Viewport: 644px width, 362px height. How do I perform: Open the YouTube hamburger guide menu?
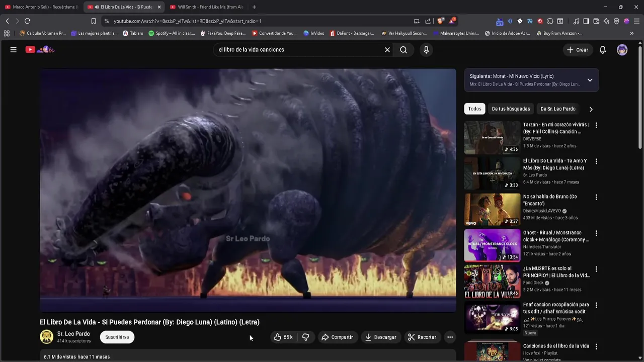tap(14, 50)
